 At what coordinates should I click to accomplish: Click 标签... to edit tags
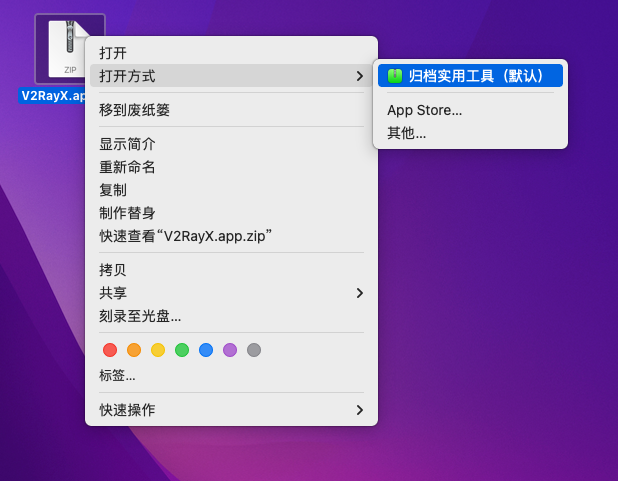coord(117,376)
